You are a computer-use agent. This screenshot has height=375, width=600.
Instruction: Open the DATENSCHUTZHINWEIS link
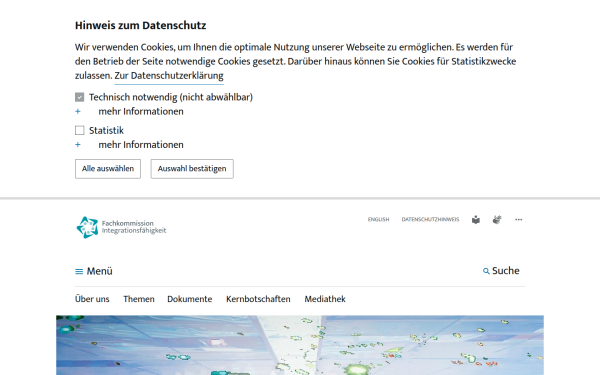click(430, 220)
